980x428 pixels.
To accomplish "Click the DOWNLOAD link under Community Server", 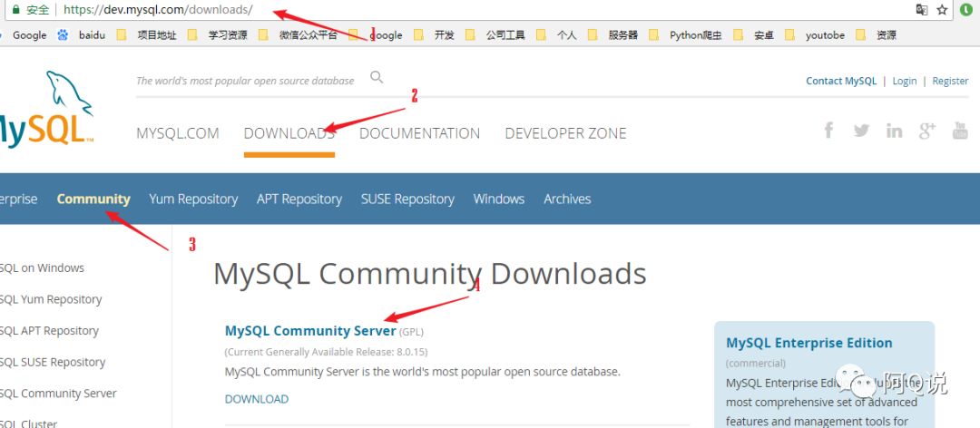I will [257, 399].
